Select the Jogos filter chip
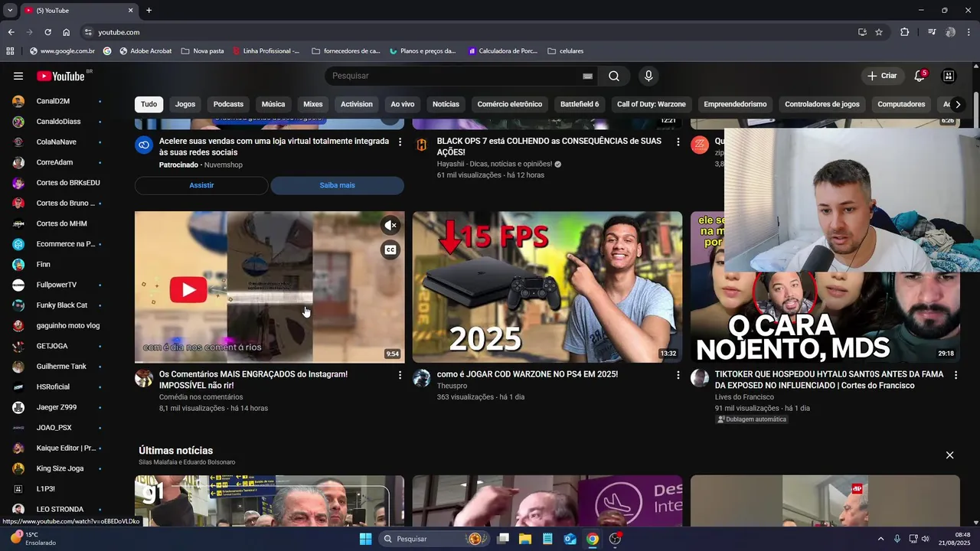The image size is (980, 551). pyautogui.click(x=185, y=104)
